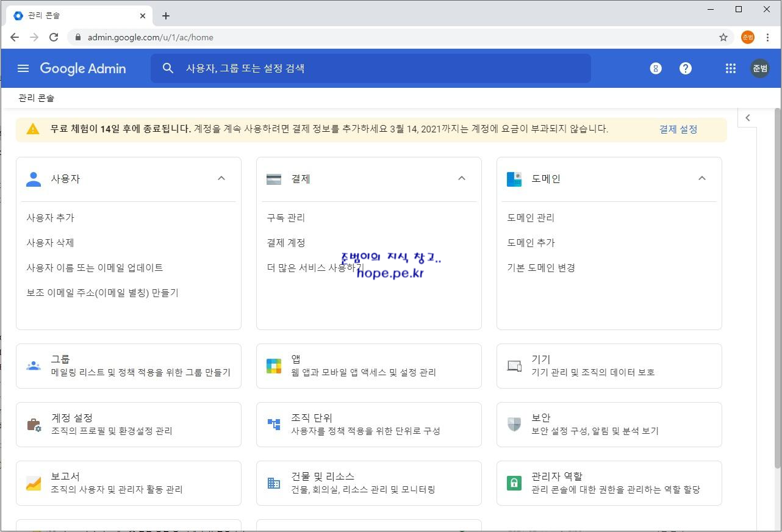The width and height of the screenshot is (782, 532).
Task: Open the 도메인 card title
Action: tap(546, 179)
